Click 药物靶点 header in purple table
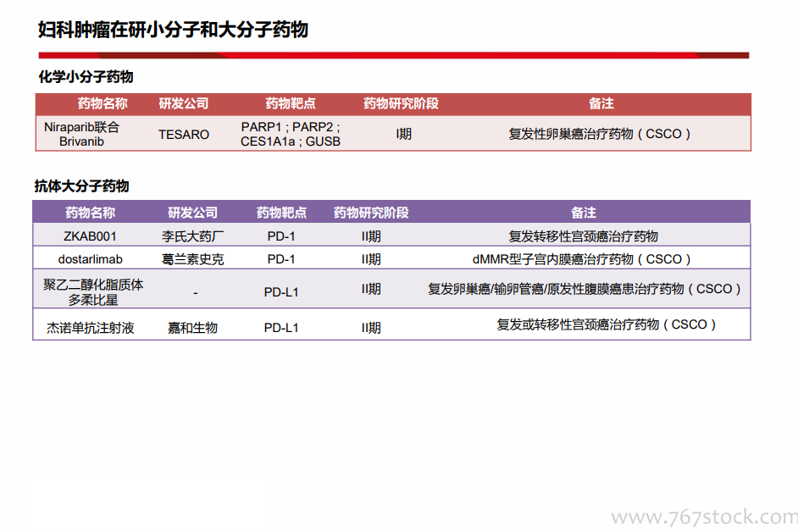 (x=281, y=213)
